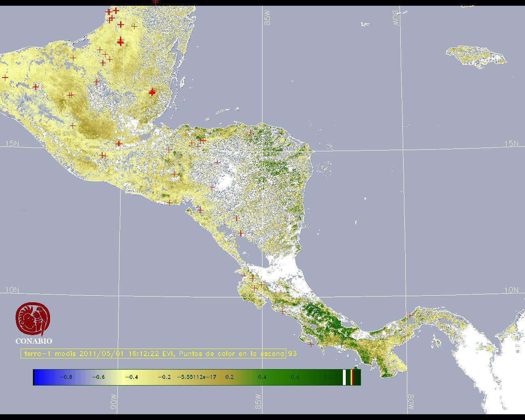Click the terra-1 modis caption text box
The height and width of the screenshot is (420, 525).
[x=153, y=354]
